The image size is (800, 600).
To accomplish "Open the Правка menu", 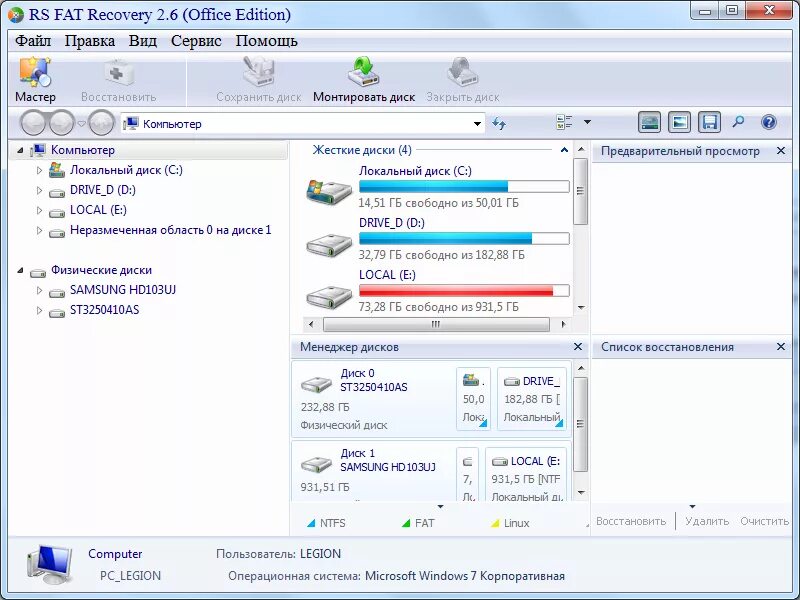I will 90,41.
